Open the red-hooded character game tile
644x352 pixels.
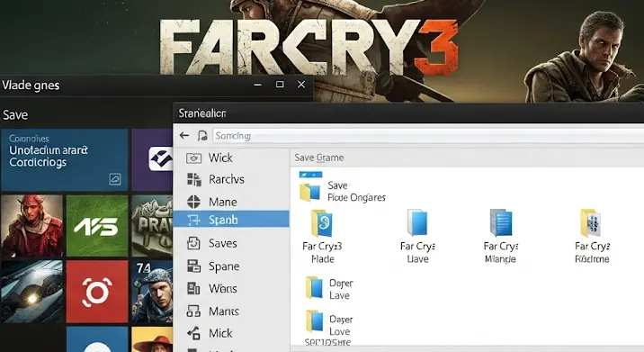(32, 226)
